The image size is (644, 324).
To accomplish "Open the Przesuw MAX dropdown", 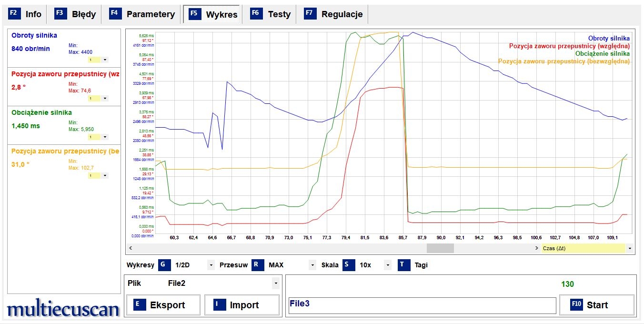I will (x=312, y=265).
